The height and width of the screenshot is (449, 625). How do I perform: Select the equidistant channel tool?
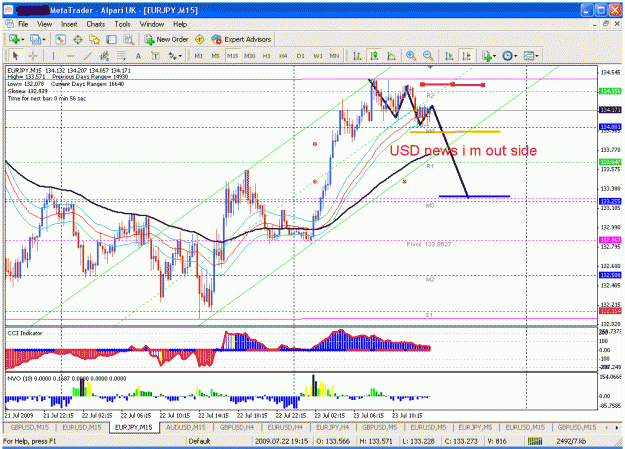[x=104, y=56]
